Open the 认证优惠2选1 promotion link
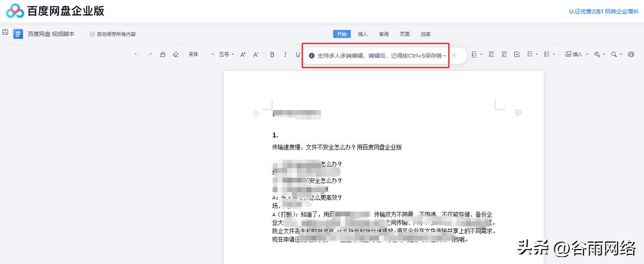644x264 pixels. (x=604, y=11)
